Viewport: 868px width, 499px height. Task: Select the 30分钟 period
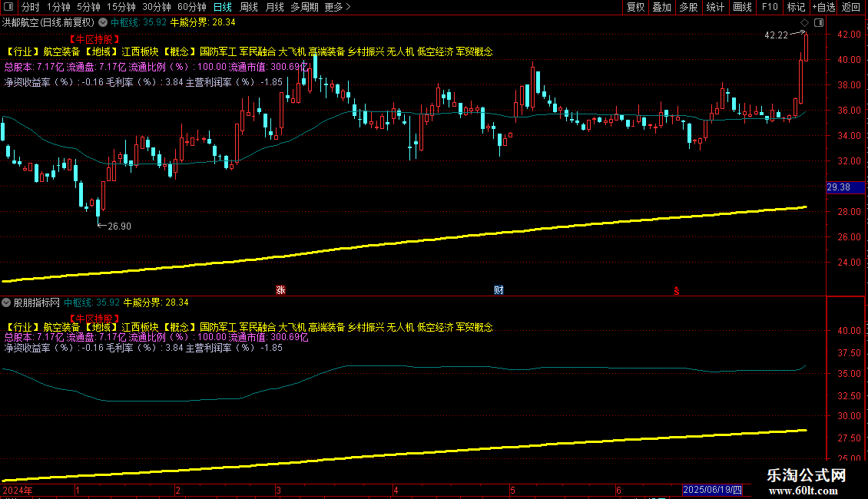156,7
